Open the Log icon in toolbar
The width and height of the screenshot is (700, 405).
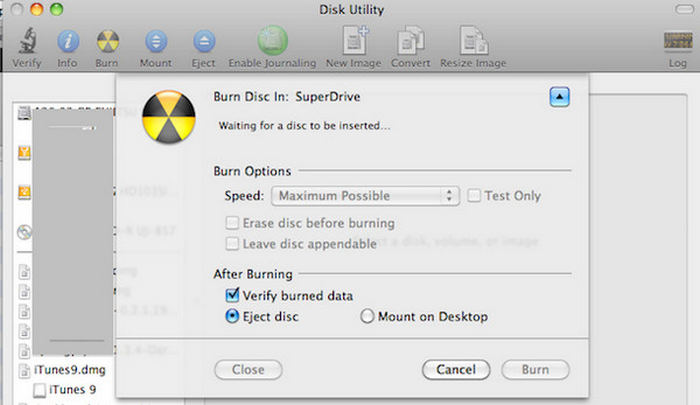point(678,41)
